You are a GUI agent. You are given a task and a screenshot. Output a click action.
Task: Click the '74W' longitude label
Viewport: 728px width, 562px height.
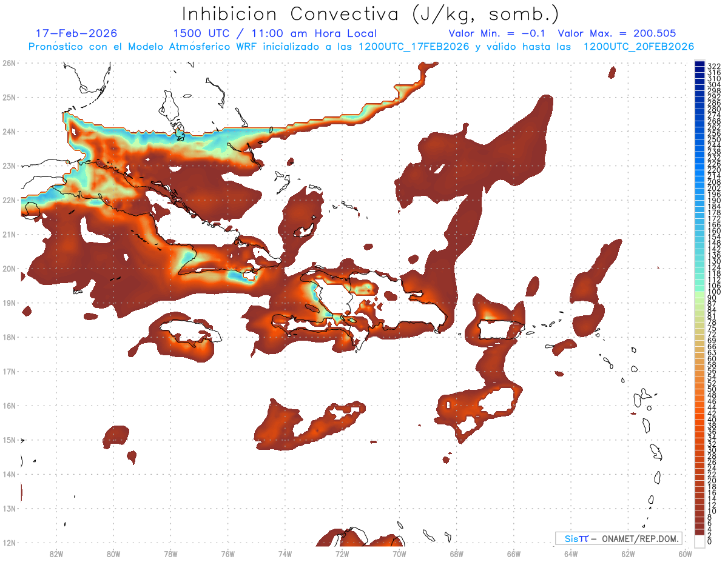285,554
